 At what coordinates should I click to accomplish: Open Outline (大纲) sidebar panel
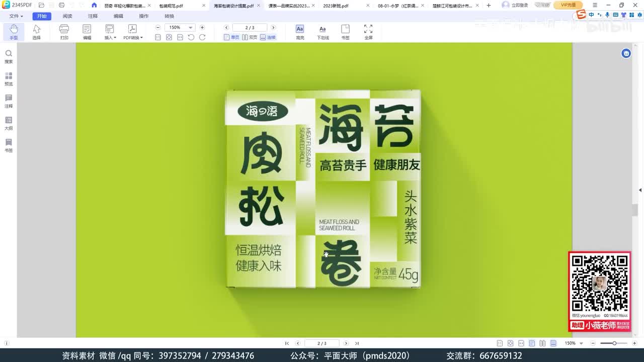pos(9,123)
